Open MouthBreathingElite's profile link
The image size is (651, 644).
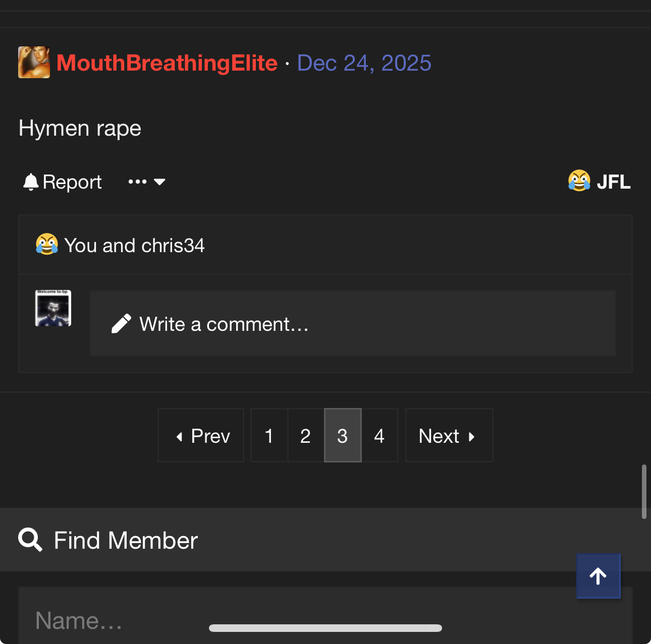click(x=167, y=63)
